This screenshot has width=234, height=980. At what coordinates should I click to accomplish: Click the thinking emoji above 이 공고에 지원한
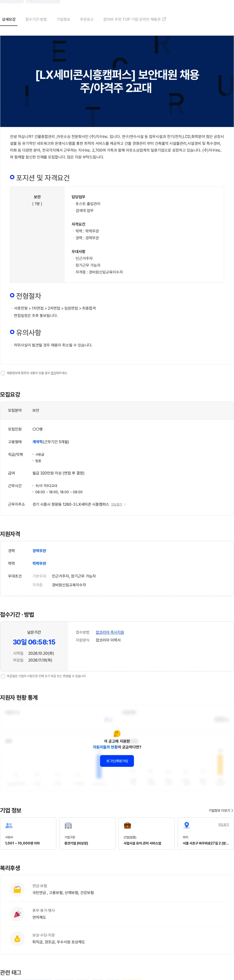[x=117, y=734]
